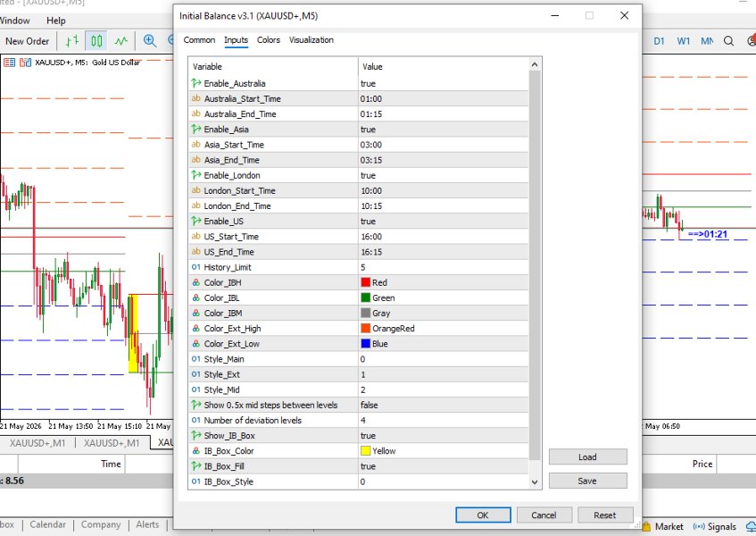756x536 pixels.
Task: Switch to the Colors tab
Action: [x=269, y=40]
